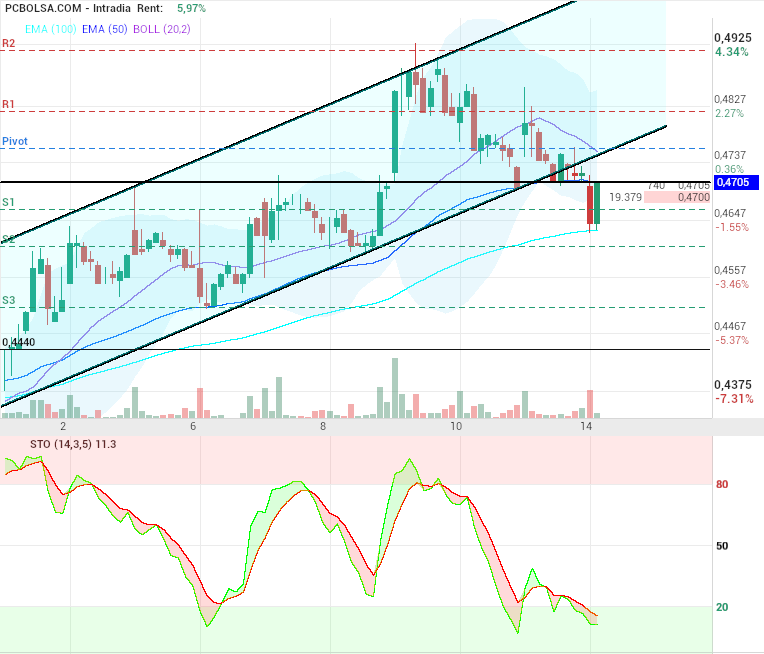Image resolution: width=764 pixels, height=654 pixels.
Task: Click the R2 resistance level label
Action: click(x=9, y=44)
